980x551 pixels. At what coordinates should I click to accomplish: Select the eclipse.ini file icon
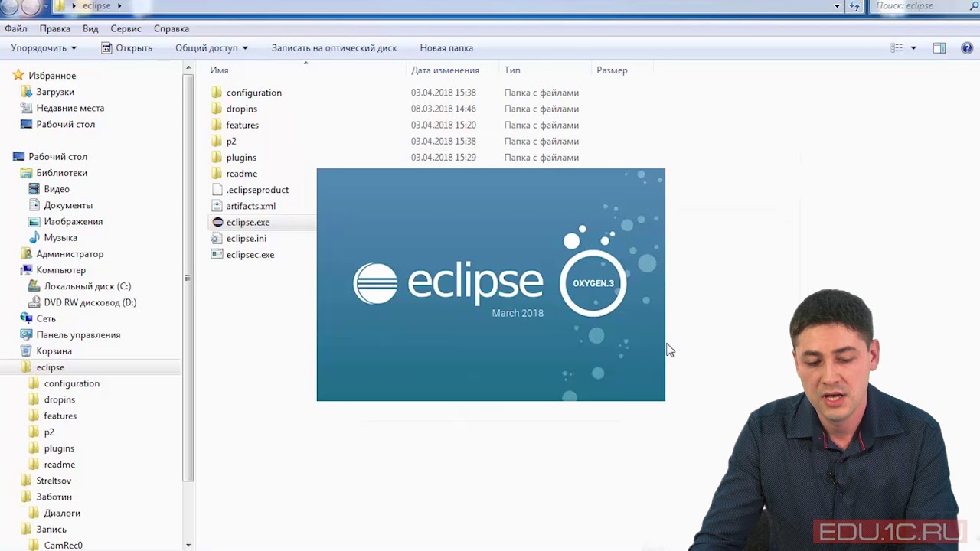pos(217,238)
